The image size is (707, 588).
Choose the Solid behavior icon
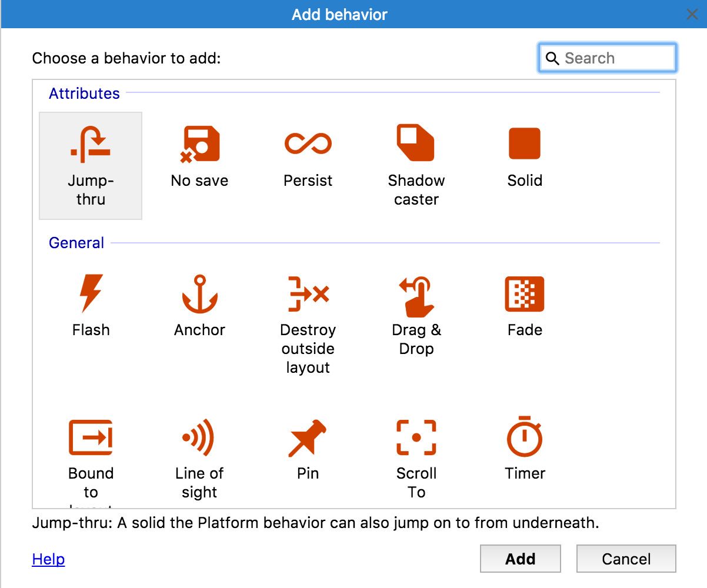tap(524, 144)
